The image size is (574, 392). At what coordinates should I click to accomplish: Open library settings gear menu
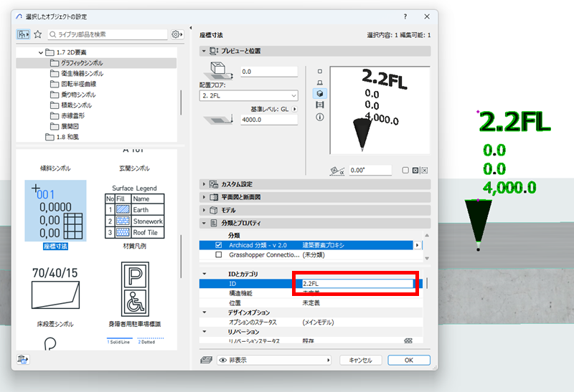pyautogui.click(x=177, y=34)
